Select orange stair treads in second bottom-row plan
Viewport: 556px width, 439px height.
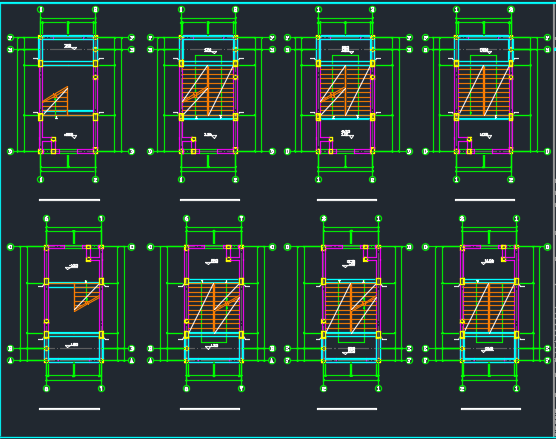coord(214,308)
